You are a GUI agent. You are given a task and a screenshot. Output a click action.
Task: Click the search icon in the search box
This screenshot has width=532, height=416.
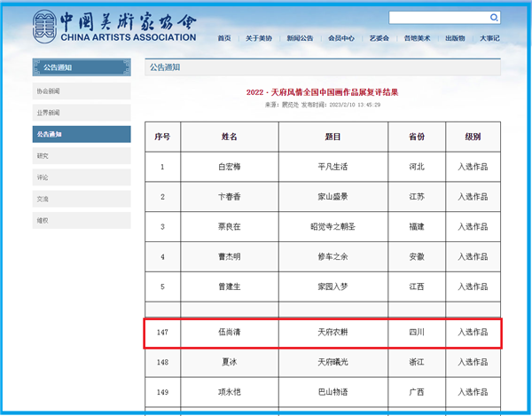pos(494,17)
